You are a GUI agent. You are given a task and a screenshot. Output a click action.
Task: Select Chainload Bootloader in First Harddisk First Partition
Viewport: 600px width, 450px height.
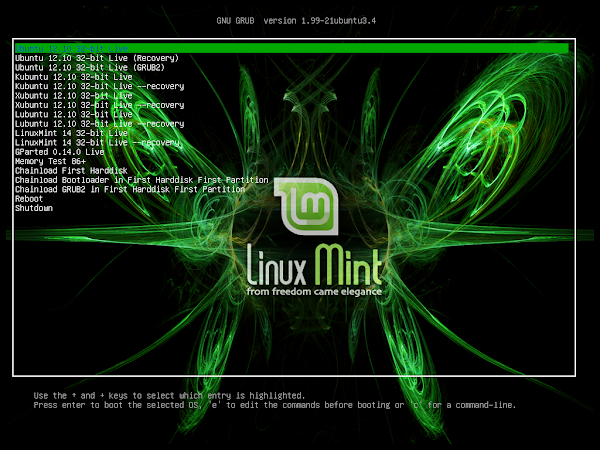pos(142,180)
